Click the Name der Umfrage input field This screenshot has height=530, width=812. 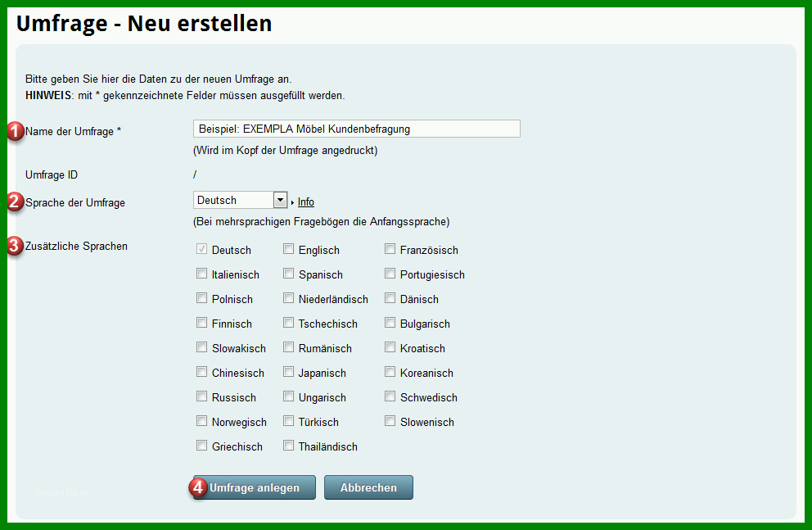(x=356, y=129)
